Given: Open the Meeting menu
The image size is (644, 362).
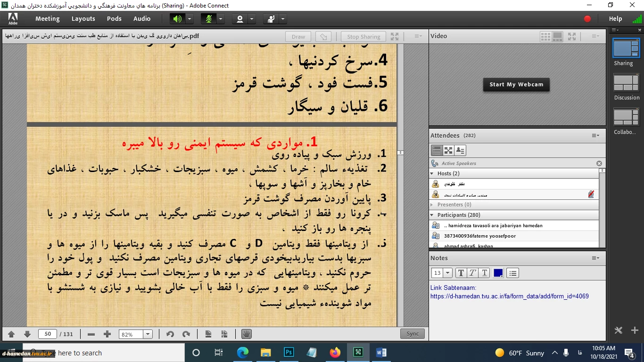Looking at the screenshot, I should (47, 19).
